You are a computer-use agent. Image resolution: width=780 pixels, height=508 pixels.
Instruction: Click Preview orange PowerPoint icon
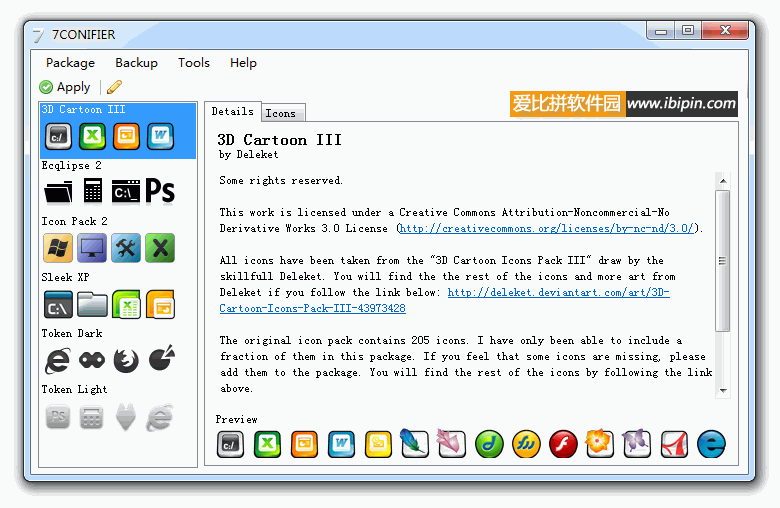pyautogui.click(x=304, y=444)
